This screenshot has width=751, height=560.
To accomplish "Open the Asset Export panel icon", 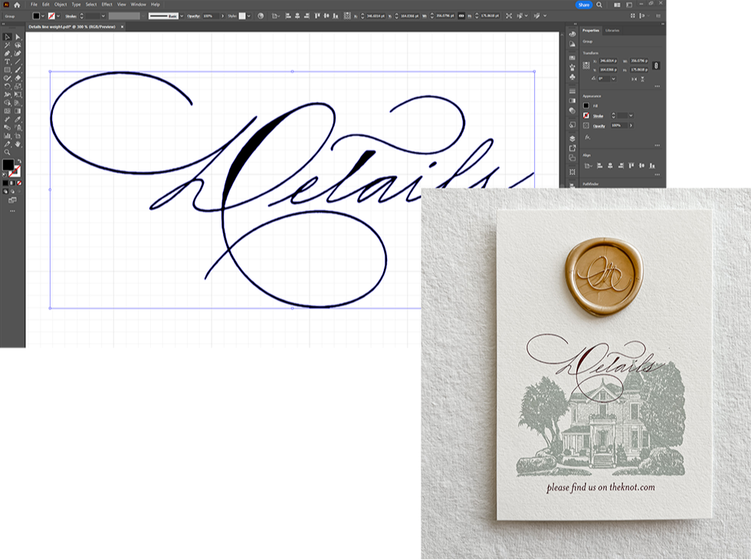I will tap(572, 149).
